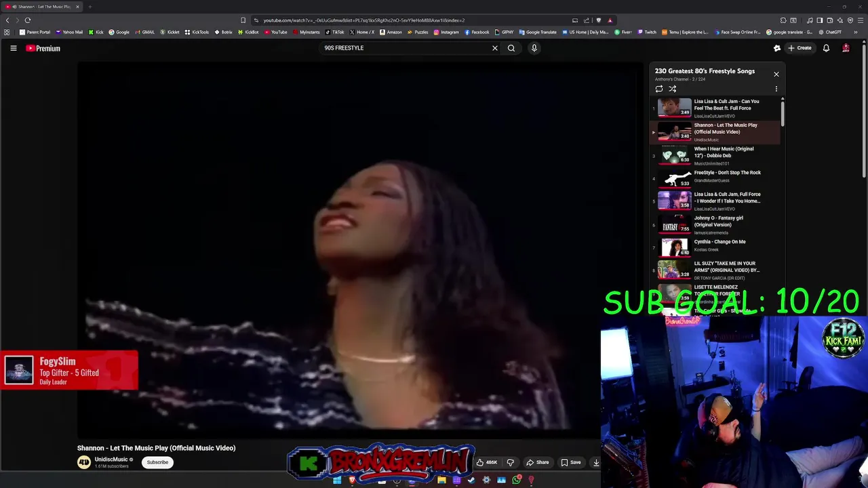Expand the bookmarks overflow chevron
The image size is (868, 488).
855,32
